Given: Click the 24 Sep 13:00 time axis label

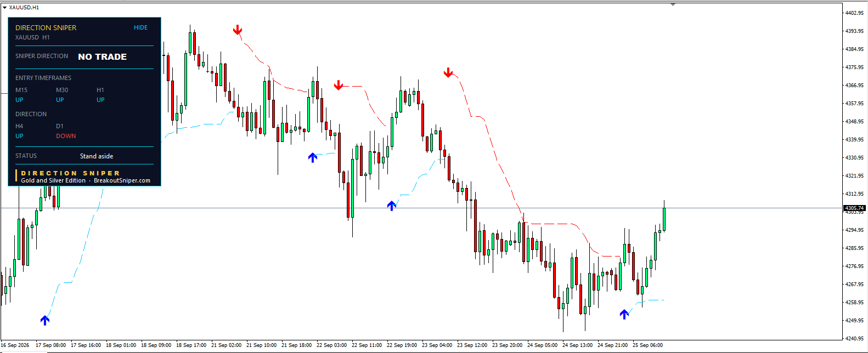Looking at the screenshot, I should coord(577,345).
